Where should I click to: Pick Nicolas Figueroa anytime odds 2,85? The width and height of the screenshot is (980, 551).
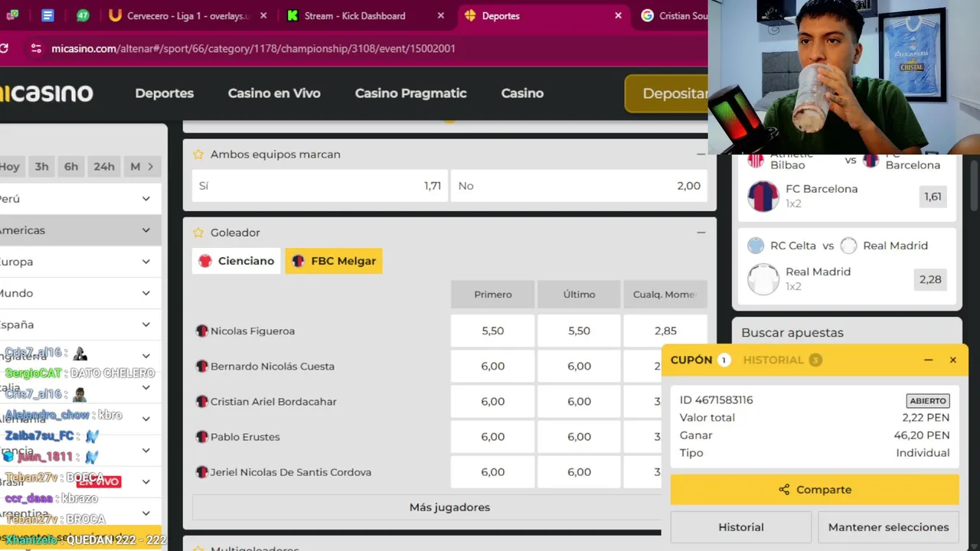tap(665, 331)
